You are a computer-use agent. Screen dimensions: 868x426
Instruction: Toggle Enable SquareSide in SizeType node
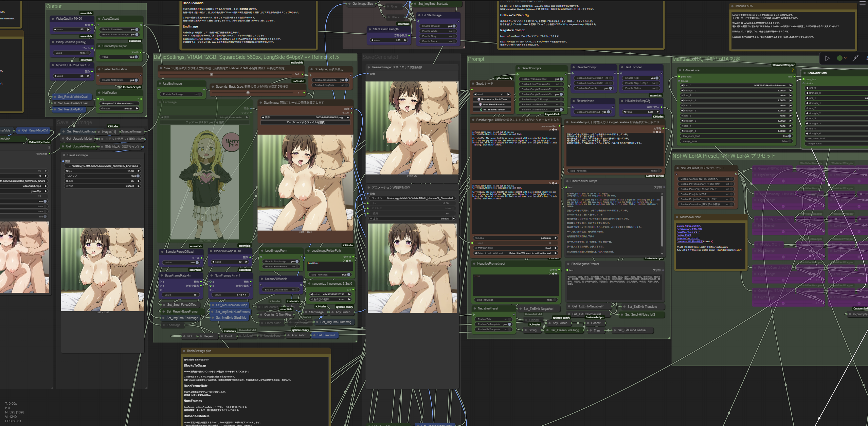330,80
